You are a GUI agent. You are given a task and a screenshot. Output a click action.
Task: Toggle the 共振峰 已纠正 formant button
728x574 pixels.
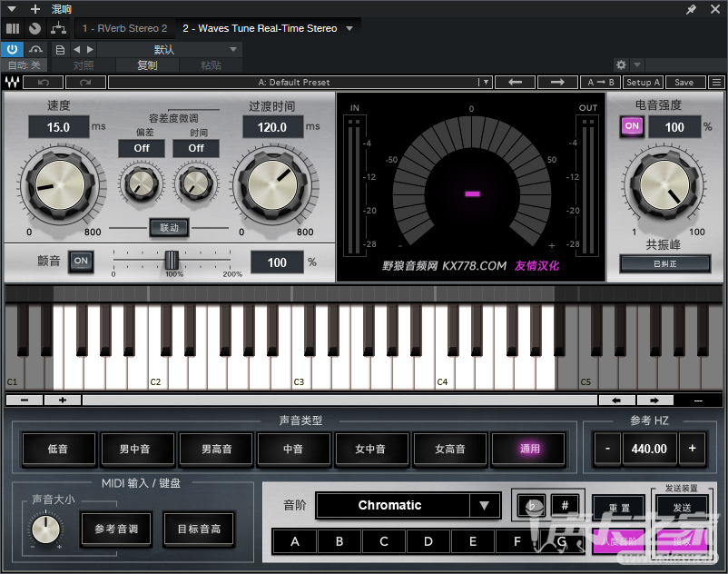coord(664,263)
